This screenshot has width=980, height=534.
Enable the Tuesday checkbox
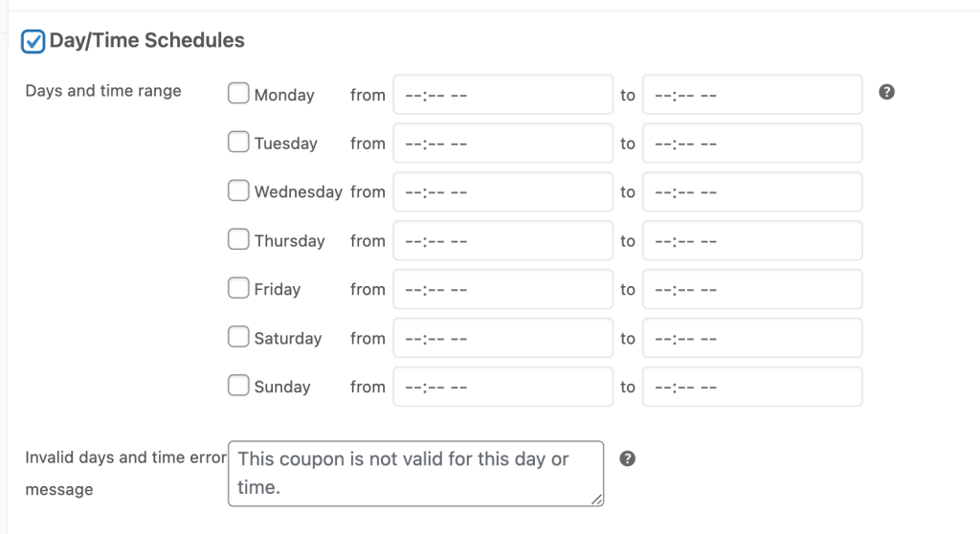coord(238,142)
